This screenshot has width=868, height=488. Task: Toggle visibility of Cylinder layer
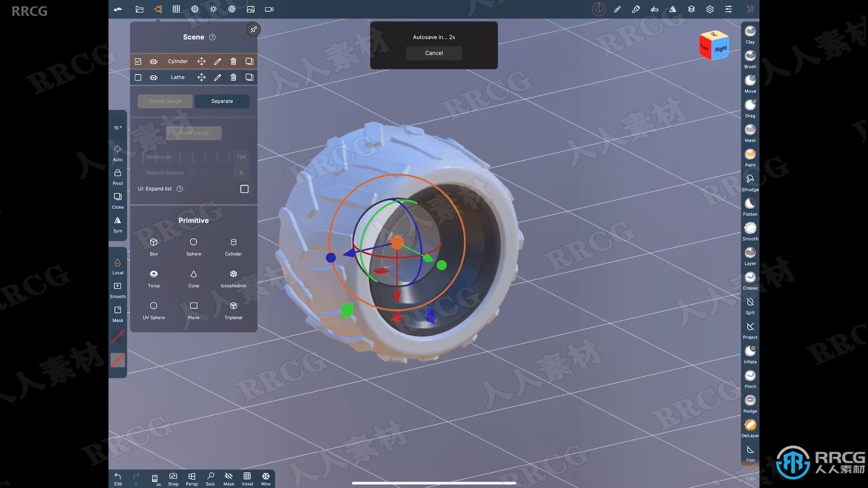click(x=154, y=61)
